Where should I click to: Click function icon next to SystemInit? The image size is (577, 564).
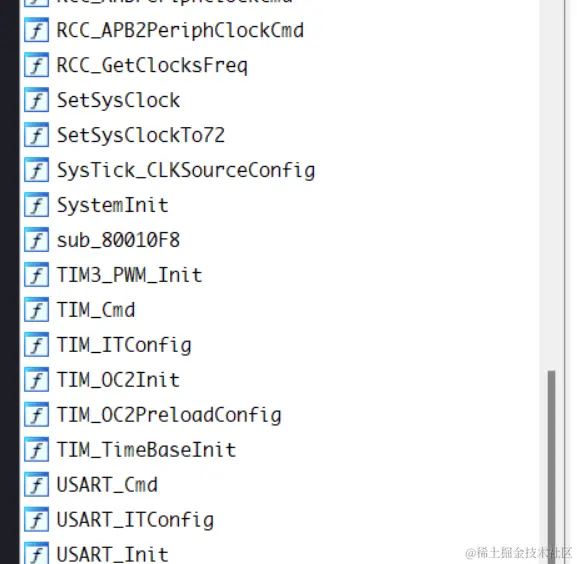pos(36,205)
